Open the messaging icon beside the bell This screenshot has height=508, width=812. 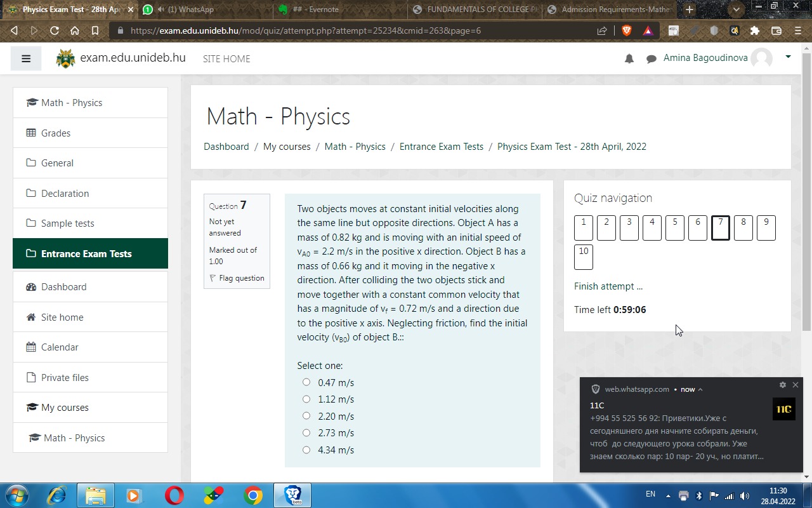pyautogui.click(x=651, y=58)
